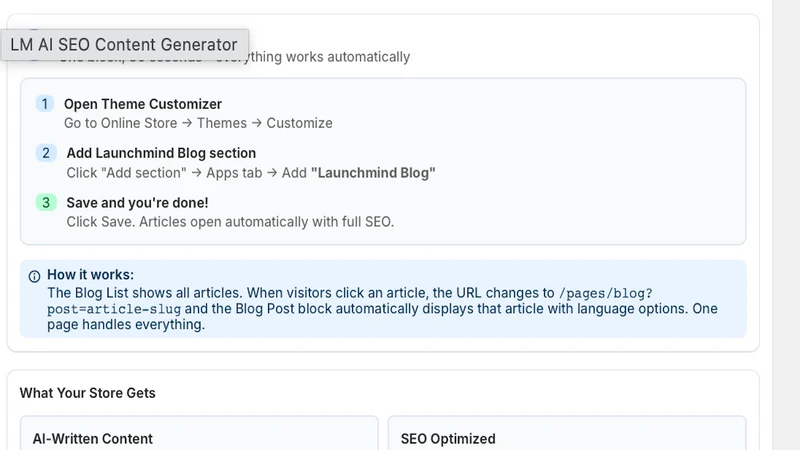Click the /pages/blog? code snippet
800x450 pixels.
(x=606, y=293)
